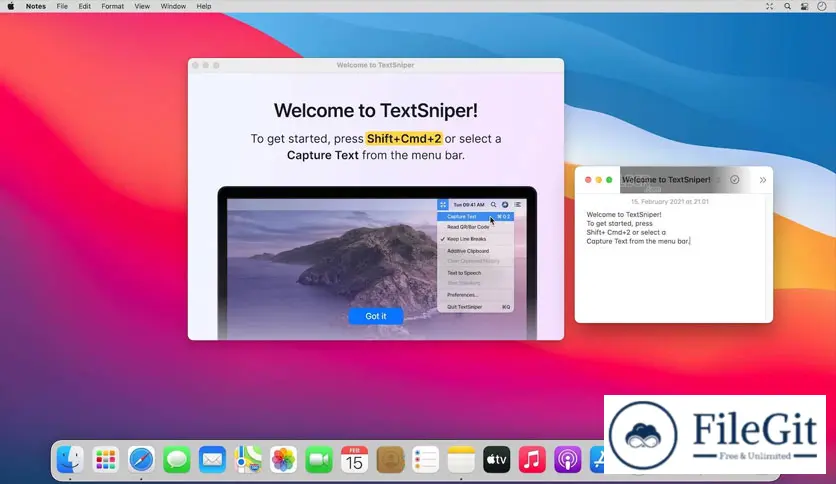836x484 pixels.
Task: Minimize the Notes window with yellow button
Action: [x=599, y=180]
